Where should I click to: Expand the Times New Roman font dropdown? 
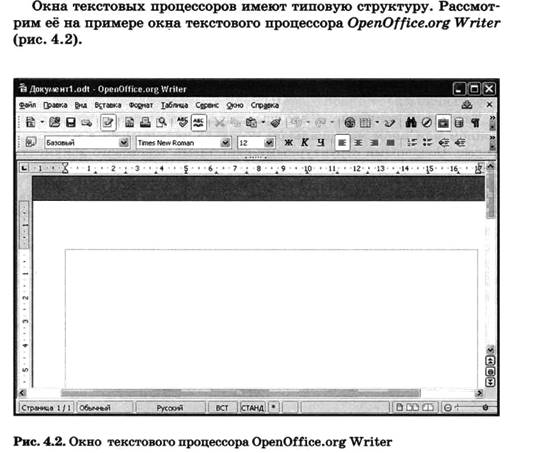[225, 142]
